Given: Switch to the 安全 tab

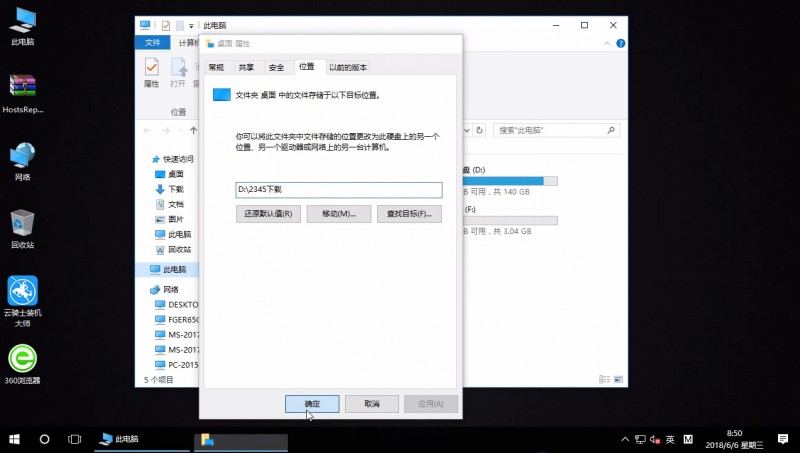Looking at the screenshot, I should [277, 67].
